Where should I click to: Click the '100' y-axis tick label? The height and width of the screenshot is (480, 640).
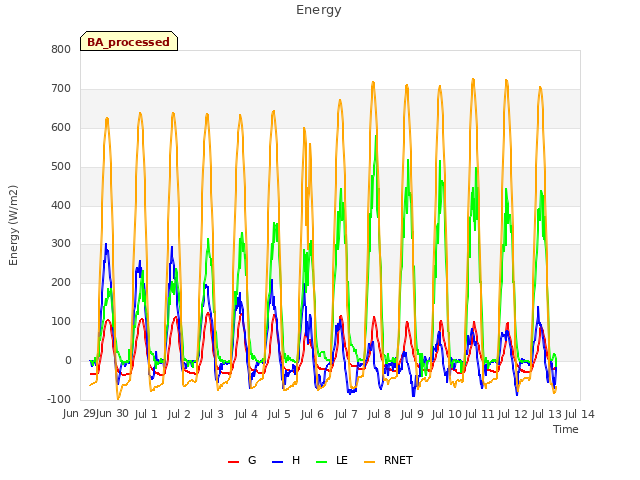(61, 322)
